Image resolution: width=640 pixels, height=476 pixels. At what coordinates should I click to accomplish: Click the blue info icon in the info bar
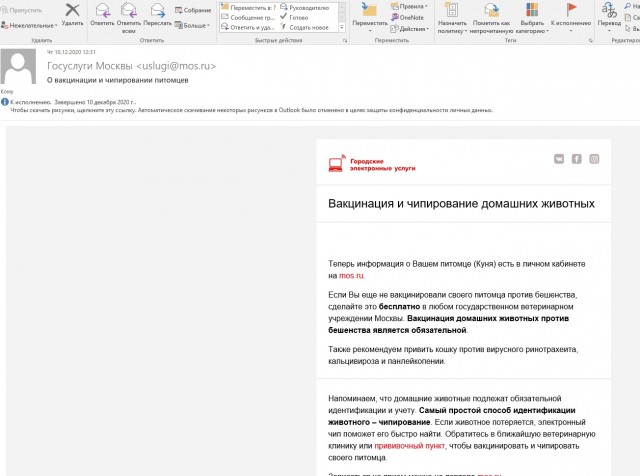coord(4,102)
